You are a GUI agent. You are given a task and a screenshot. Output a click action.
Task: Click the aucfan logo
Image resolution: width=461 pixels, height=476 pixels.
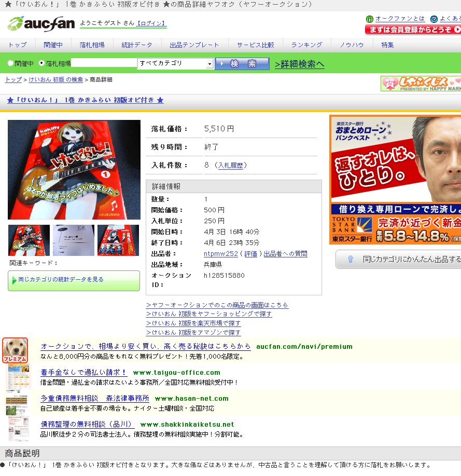click(41, 24)
